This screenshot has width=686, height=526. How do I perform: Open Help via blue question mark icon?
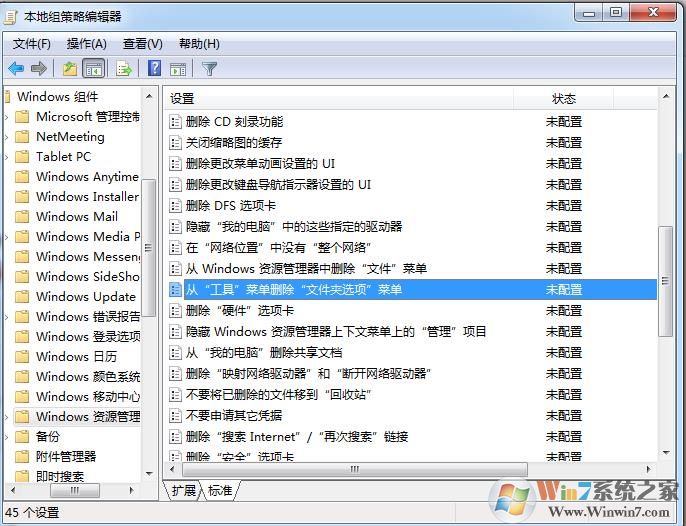[154, 68]
